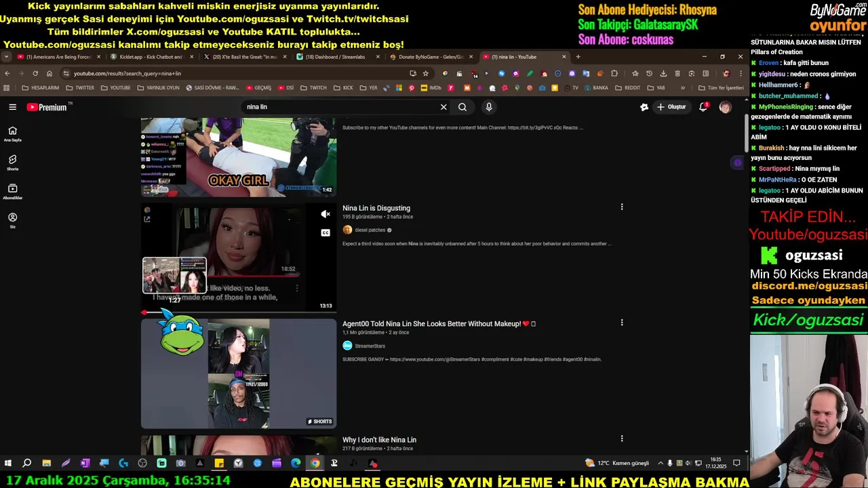
Task: Open the taskbar volume control
Action: tap(688, 463)
